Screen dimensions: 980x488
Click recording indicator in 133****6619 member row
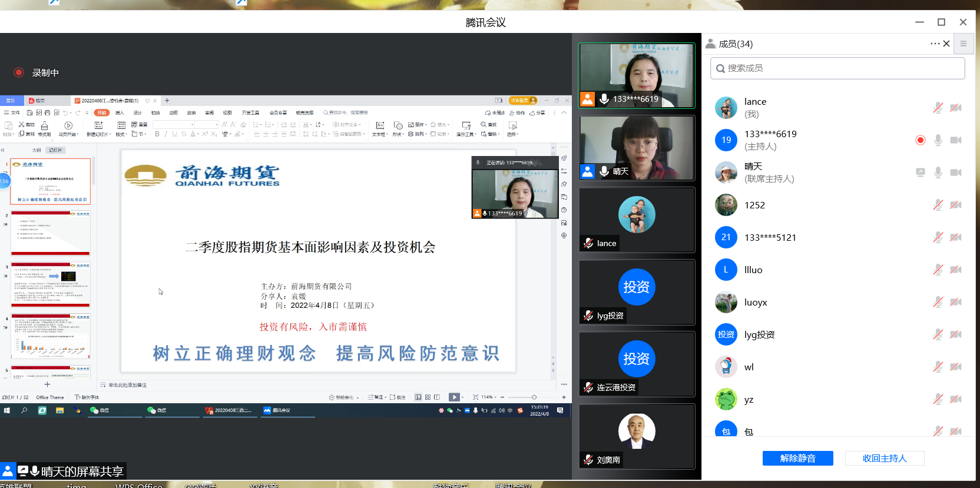921,140
